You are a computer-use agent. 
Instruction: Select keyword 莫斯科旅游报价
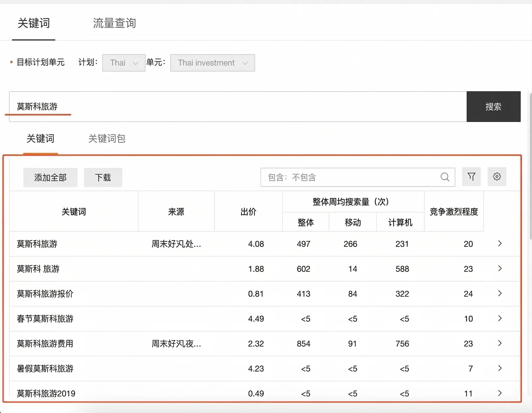[x=45, y=294]
